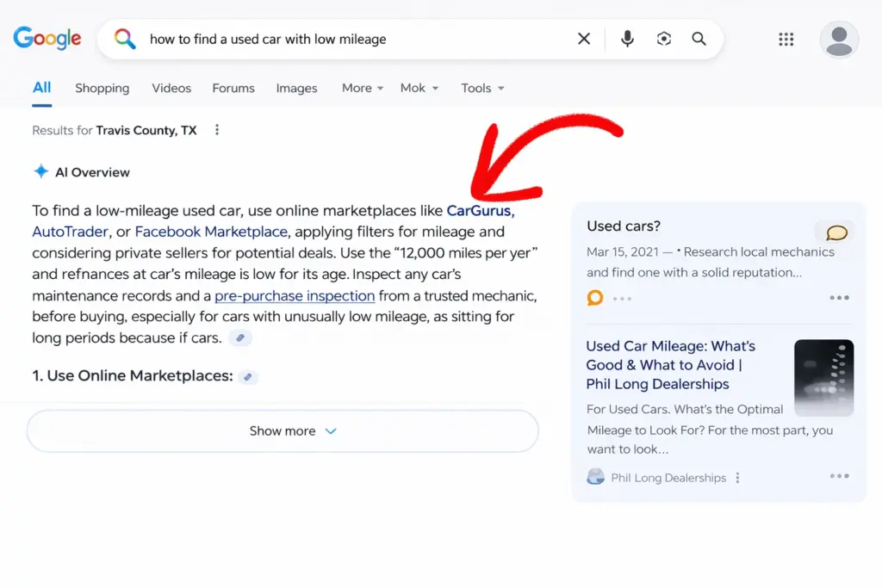The width and height of the screenshot is (882, 588).
Task: Open the CarGurus link
Action: pyautogui.click(x=479, y=211)
